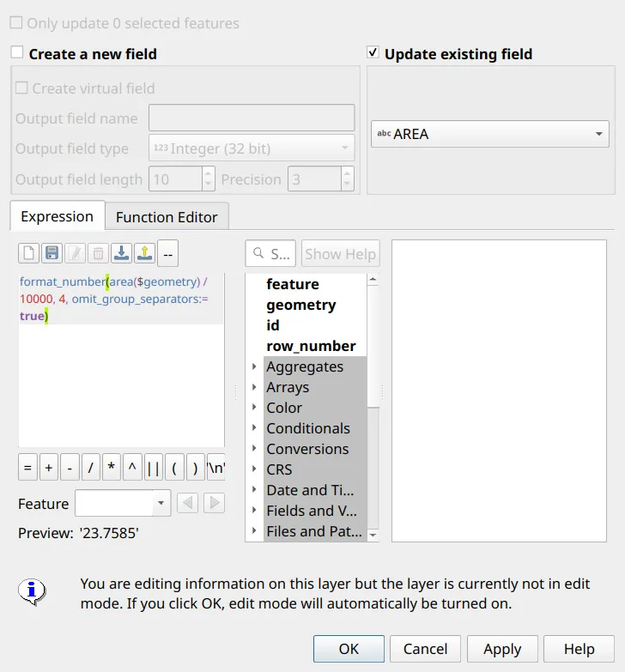Insert an opening parenthesis
This screenshot has height=672, width=625.
click(x=174, y=467)
